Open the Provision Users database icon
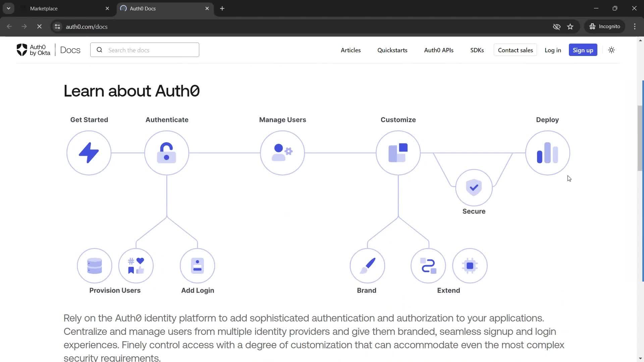Viewport: 644px width, 362px height. pyautogui.click(x=95, y=266)
